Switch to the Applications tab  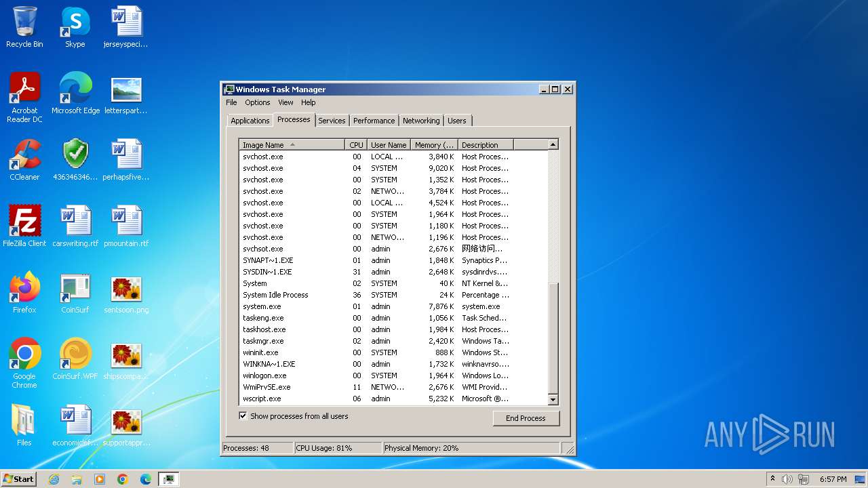(250, 121)
